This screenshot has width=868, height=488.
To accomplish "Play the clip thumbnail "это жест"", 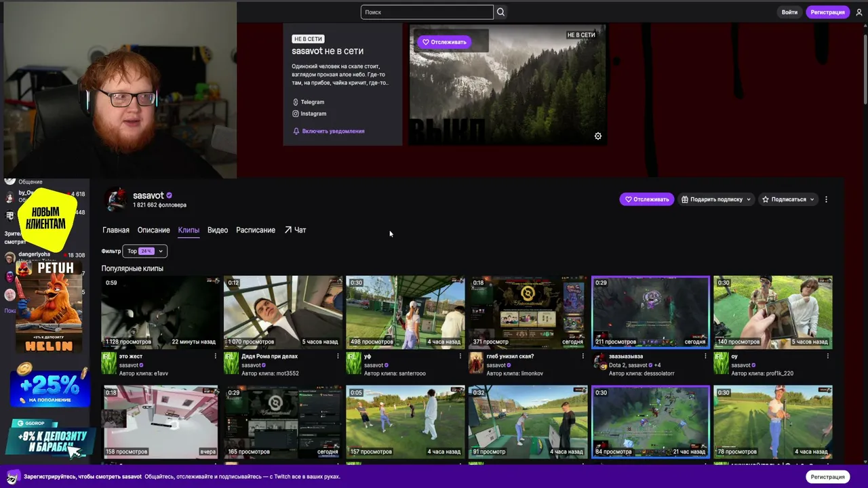I will 161,312.
